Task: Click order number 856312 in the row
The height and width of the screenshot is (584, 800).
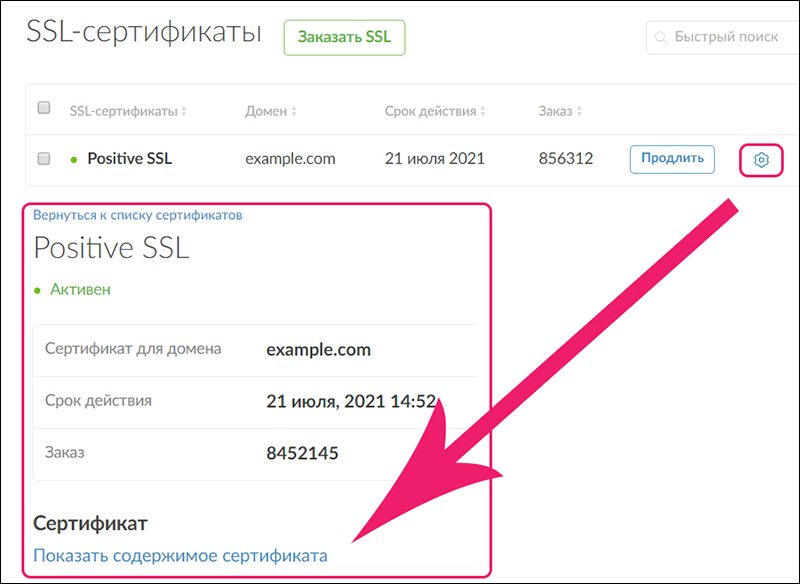Action: pos(566,158)
